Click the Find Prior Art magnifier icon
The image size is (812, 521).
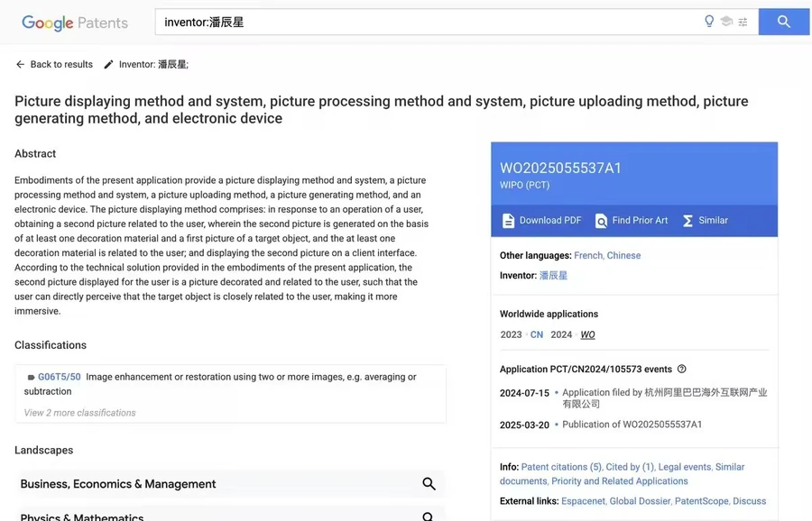pos(601,221)
